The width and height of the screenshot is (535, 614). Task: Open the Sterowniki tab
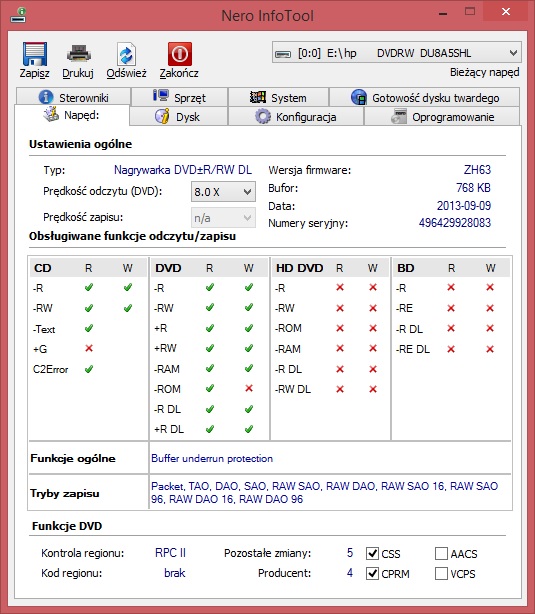[x=73, y=97]
